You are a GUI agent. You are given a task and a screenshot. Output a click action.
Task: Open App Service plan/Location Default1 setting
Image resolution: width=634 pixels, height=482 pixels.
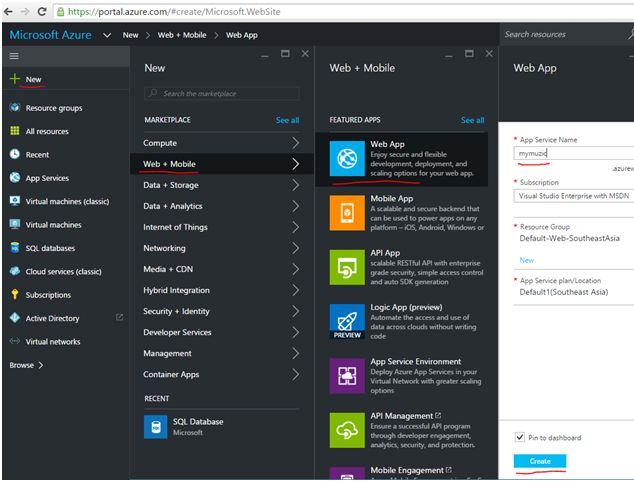coord(574,287)
